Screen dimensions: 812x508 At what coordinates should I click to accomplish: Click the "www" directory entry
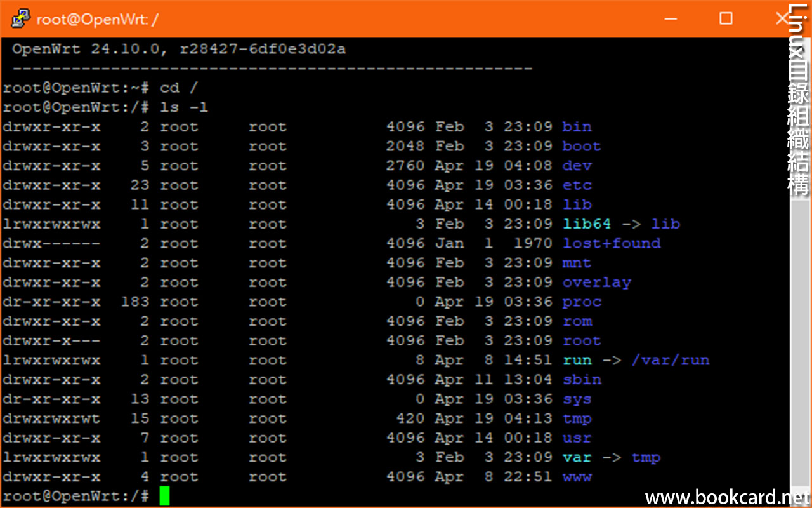coord(577,477)
